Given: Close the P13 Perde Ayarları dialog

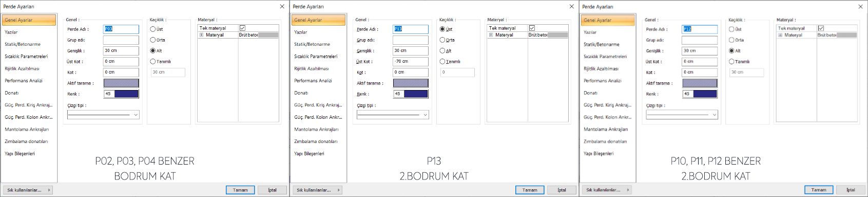Looking at the screenshot, I should (x=571, y=7).
